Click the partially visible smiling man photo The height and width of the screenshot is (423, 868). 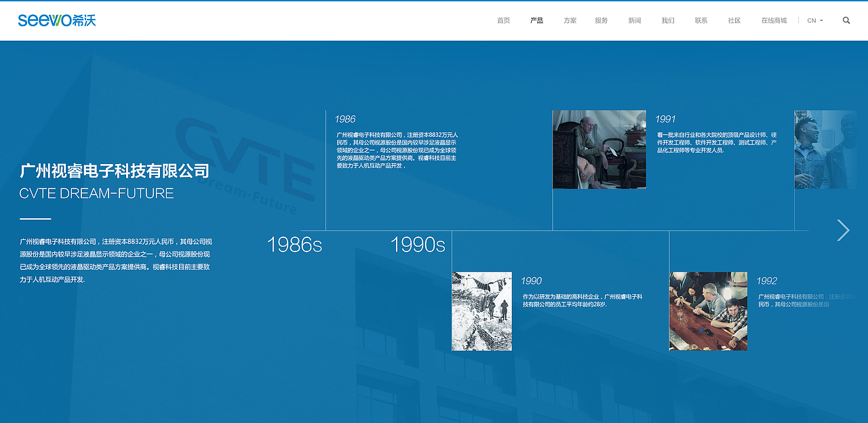826,150
